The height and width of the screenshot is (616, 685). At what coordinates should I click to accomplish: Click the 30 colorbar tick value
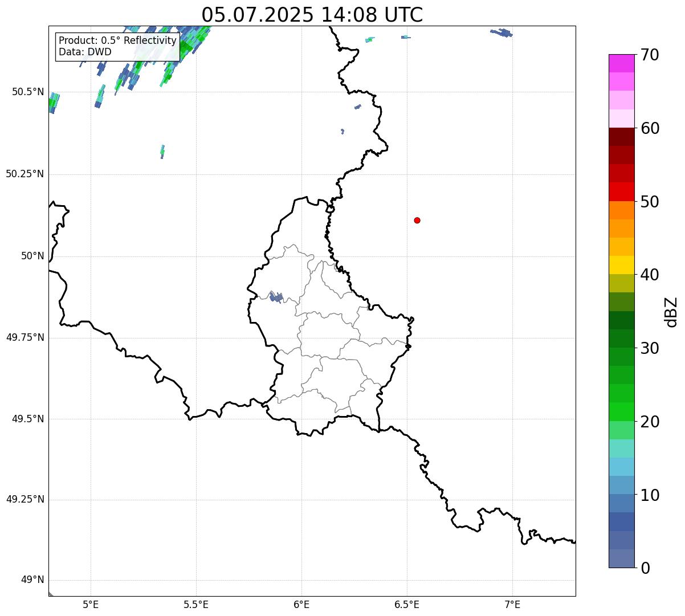click(650, 348)
